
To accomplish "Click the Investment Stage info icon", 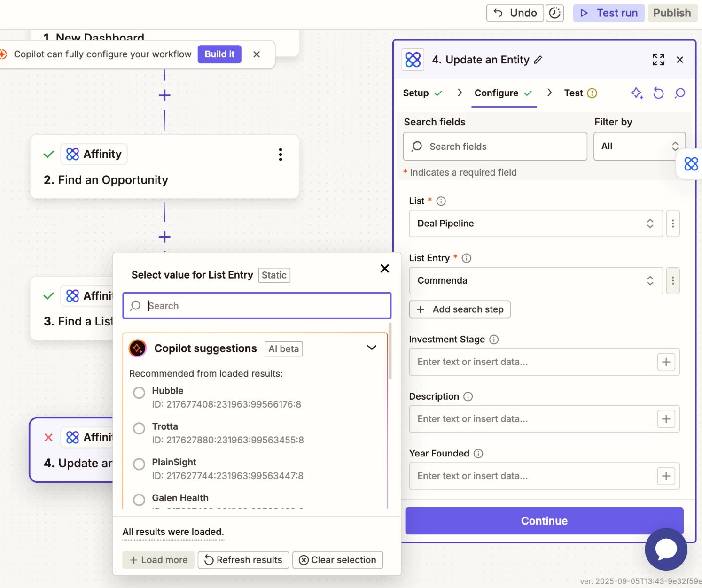I will click(x=494, y=339).
